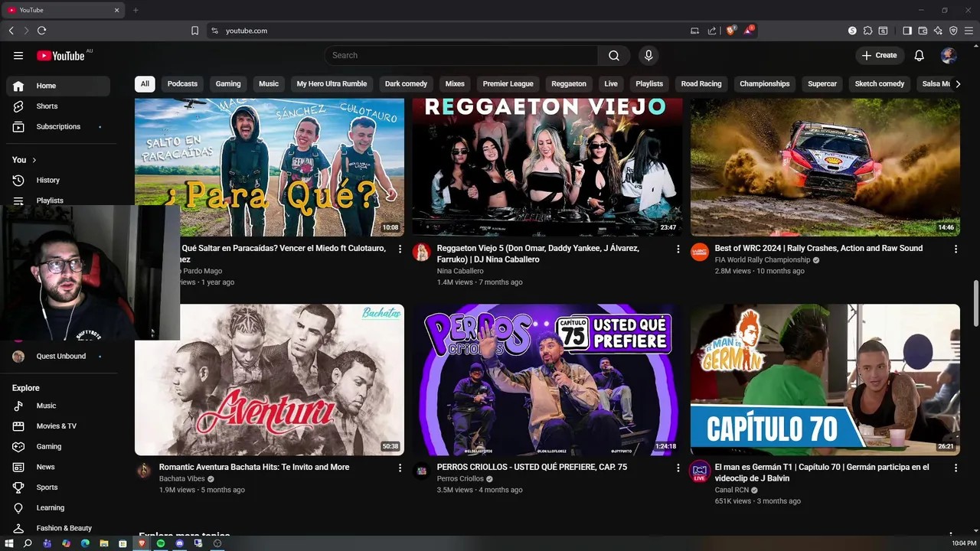Select the Dark comedy chip
Image resolution: width=980 pixels, height=551 pixels.
(406, 84)
